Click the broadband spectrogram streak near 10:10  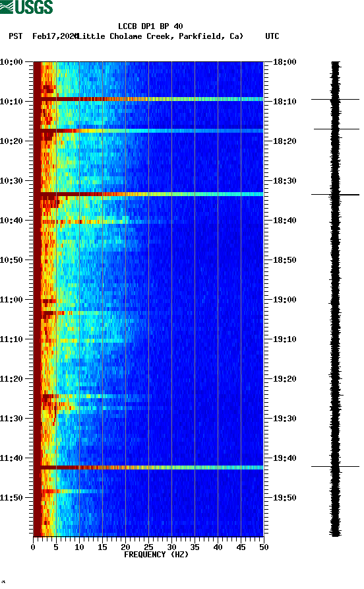point(148,99)
